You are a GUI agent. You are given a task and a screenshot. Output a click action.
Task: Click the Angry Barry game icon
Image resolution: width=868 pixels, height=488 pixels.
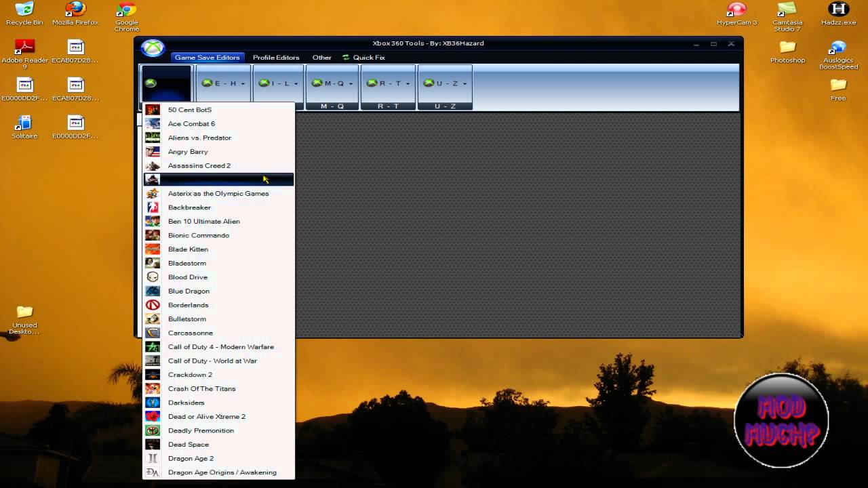(153, 152)
